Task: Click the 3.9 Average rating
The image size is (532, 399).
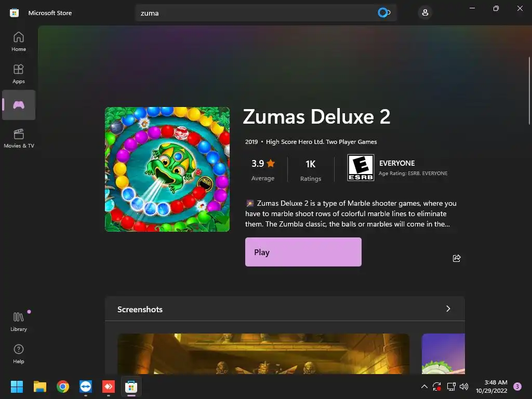Action: point(263,170)
